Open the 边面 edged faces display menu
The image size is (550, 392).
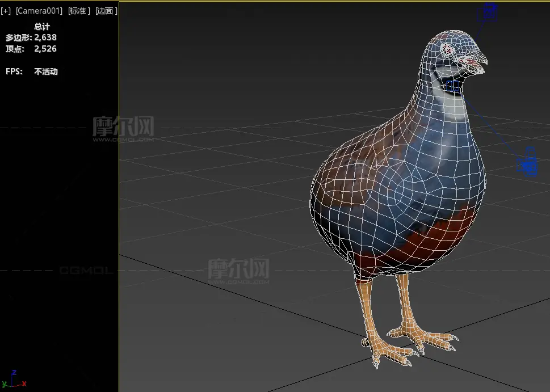pos(106,11)
